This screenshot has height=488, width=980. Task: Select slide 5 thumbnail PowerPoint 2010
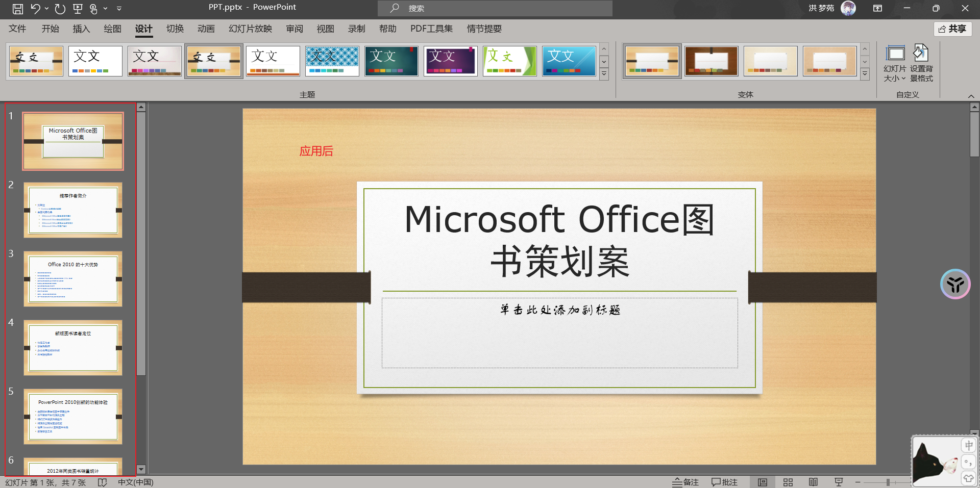73,417
